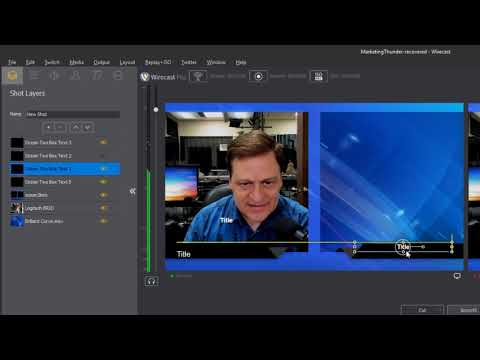The width and height of the screenshot is (480, 360).
Task: Open the Switch menu
Action: [x=52, y=62]
